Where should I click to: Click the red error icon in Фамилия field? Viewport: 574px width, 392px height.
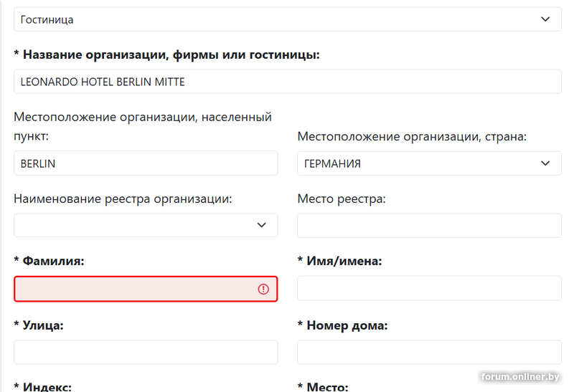[x=263, y=289]
